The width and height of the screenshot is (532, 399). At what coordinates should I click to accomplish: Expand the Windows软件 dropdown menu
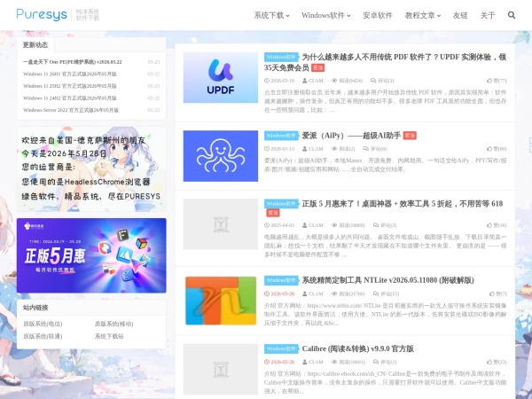coord(325,15)
